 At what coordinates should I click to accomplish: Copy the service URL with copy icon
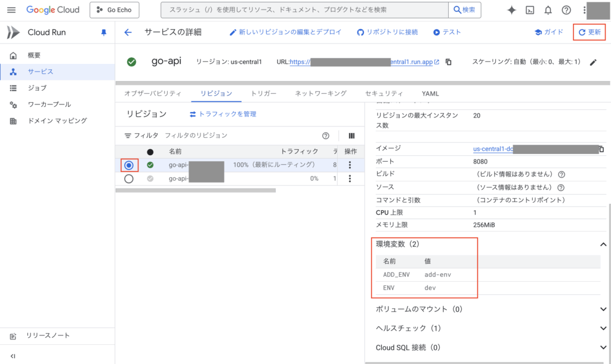[x=449, y=62]
